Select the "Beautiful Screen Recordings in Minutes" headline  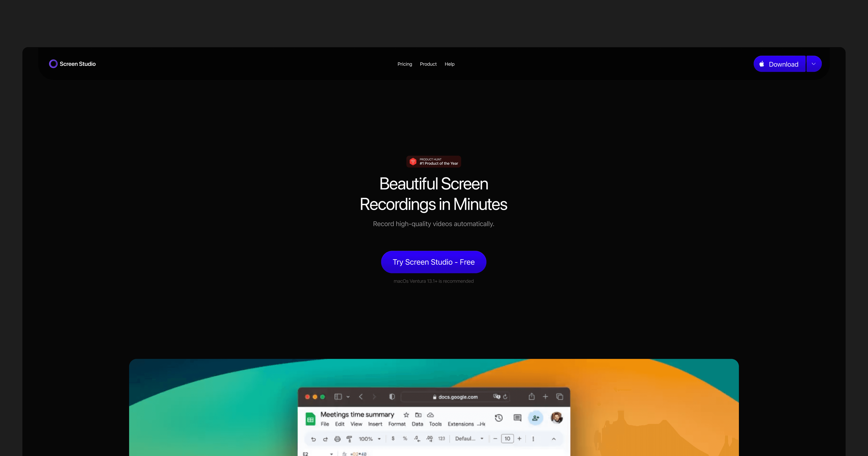point(434,194)
